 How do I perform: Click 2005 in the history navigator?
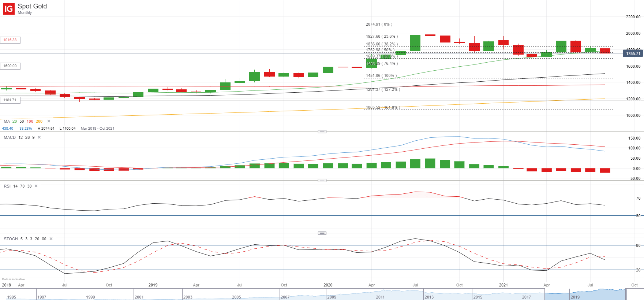click(236, 297)
